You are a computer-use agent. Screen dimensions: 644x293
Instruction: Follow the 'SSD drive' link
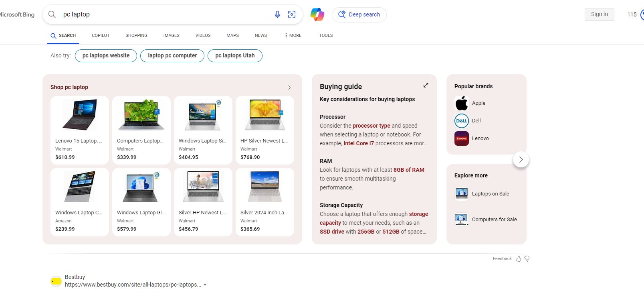(332, 232)
